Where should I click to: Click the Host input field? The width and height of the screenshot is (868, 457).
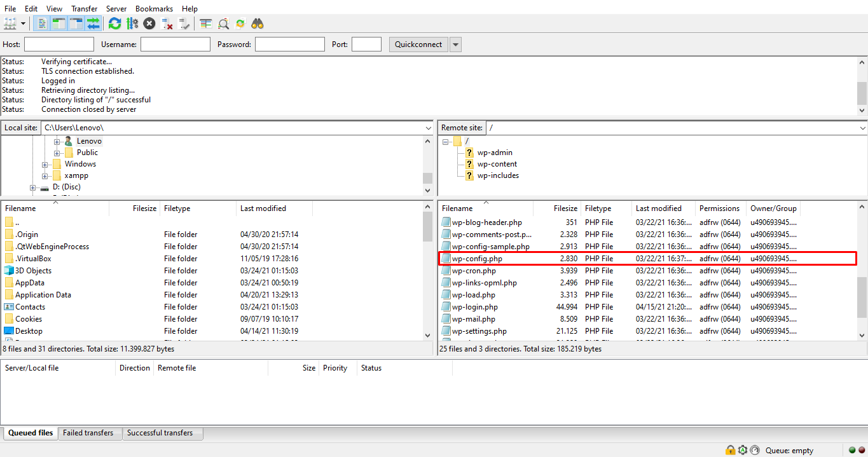click(59, 44)
